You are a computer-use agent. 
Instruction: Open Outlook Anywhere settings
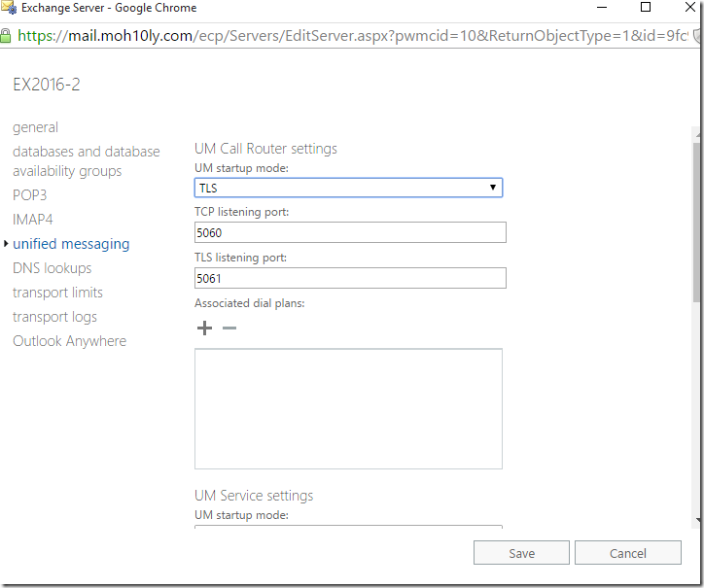pyautogui.click(x=70, y=341)
